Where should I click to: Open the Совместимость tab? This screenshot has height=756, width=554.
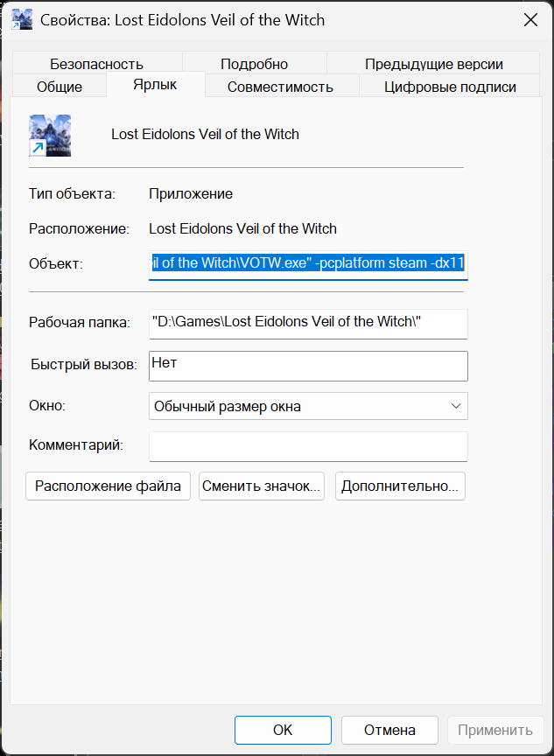pyautogui.click(x=280, y=87)
